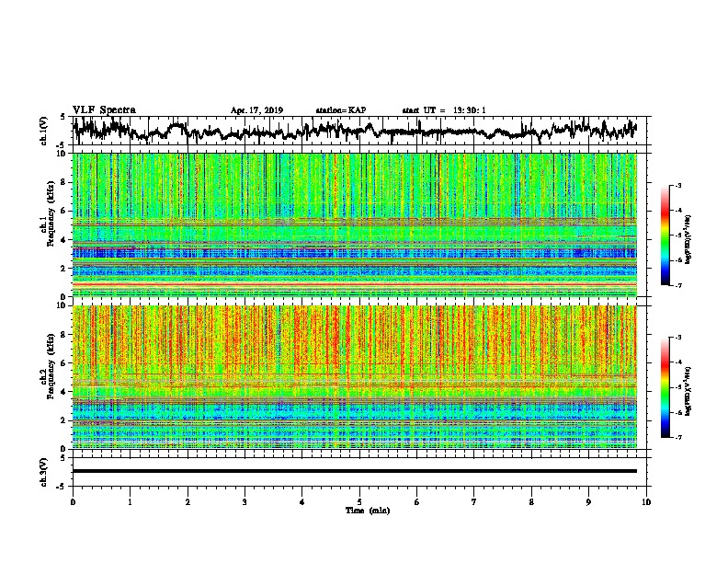Click the "ch.1(V)" waveform axis label
The image size is (728, 563).
click(x=43, y=131)
